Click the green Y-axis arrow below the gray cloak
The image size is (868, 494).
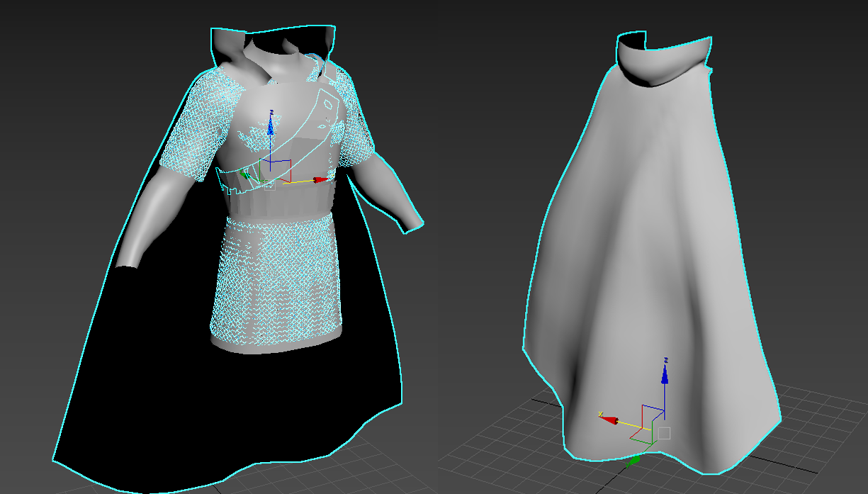point(634,461)
